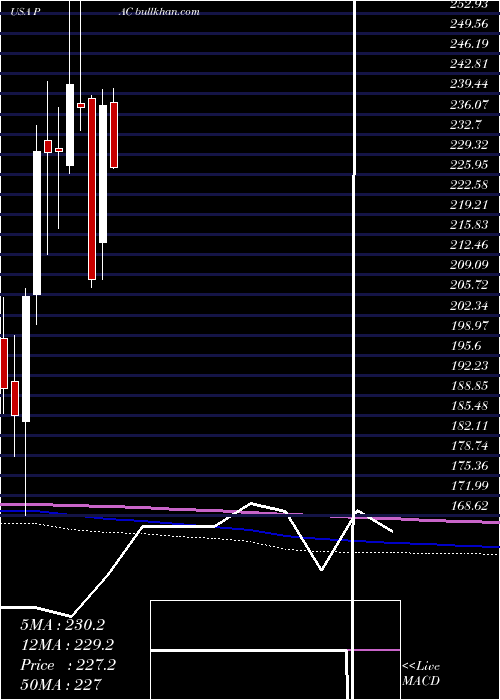Screen dimensions: 500x700
Task: Click the 249.56 price axis label
Action: point(469,24)
